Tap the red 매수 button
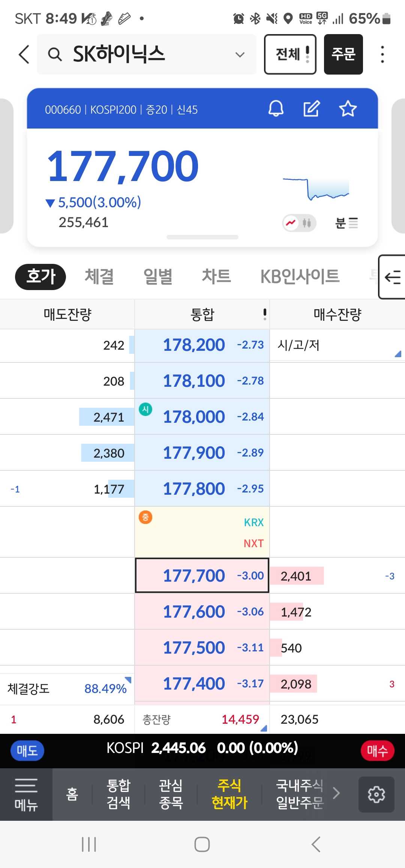This screenshot has width=405, height=868. click(377, 751)
